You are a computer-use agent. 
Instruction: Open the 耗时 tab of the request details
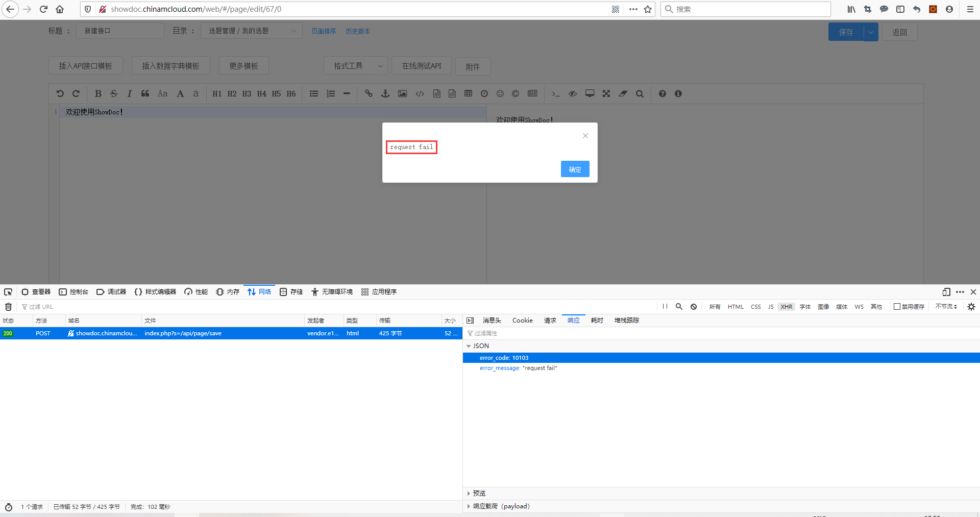pos(597,321)
